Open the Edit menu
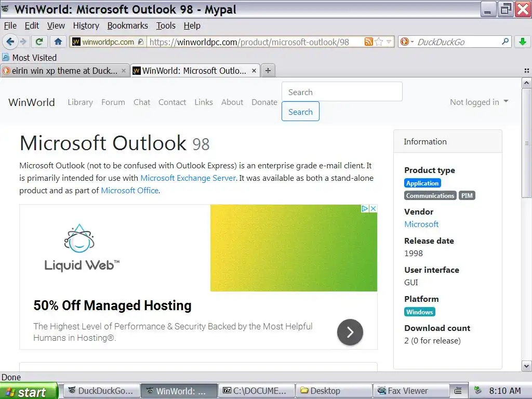 point(32,26)
